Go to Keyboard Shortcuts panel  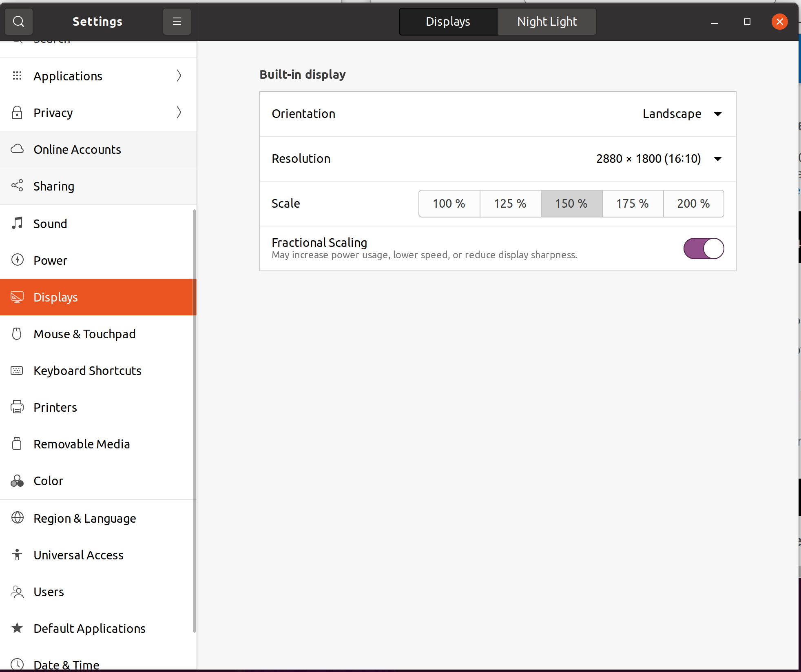87,370
